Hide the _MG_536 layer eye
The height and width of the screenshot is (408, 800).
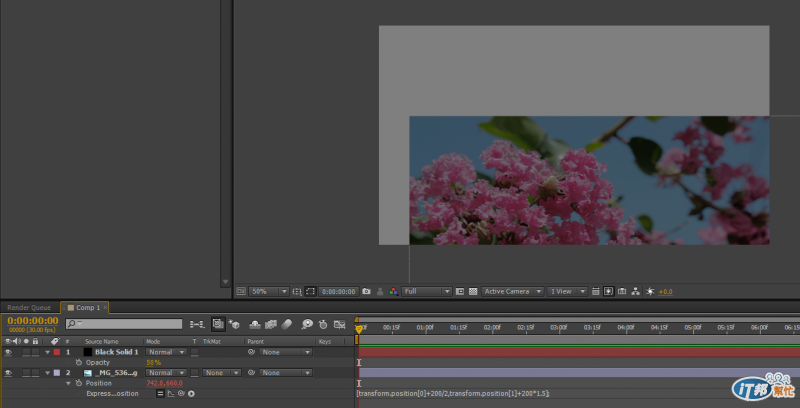(8, 373)
